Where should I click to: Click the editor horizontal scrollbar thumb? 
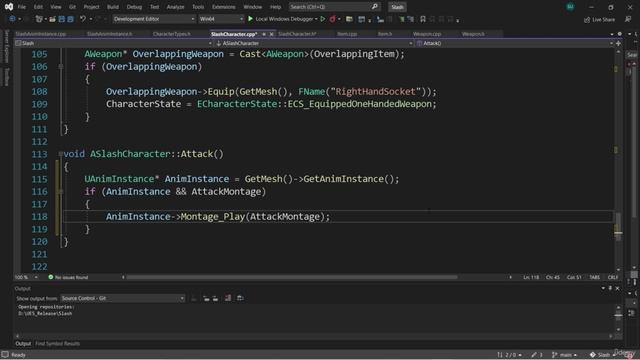tap(291, 277)
